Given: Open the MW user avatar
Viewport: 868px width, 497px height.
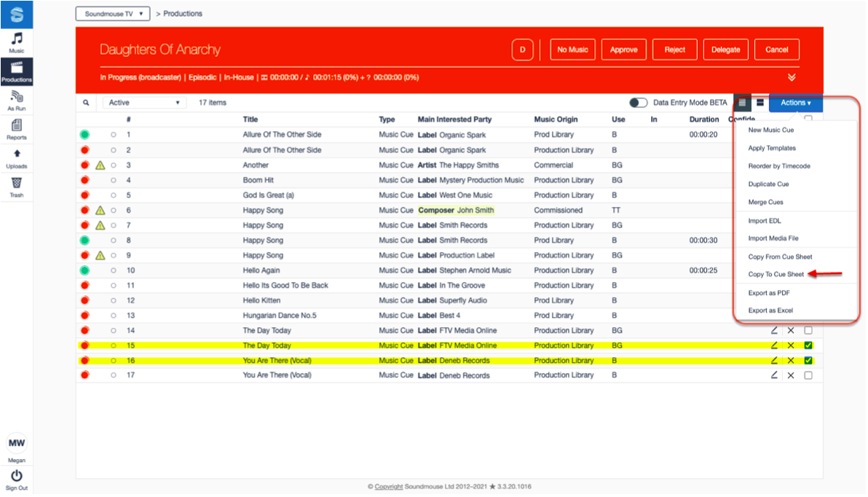Looking at the screenshot, I should pyautogui.click(x=17, y=442).
